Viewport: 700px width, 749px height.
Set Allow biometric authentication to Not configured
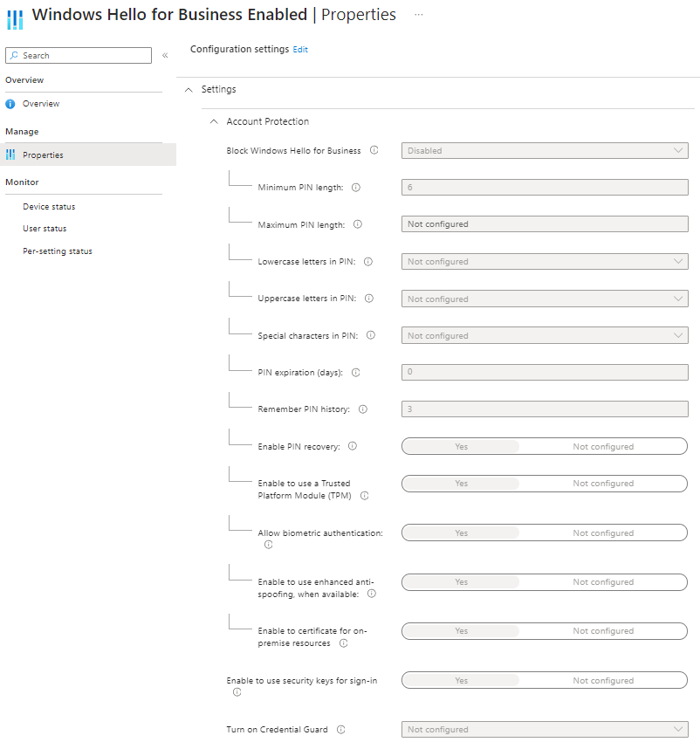(603, 533)
